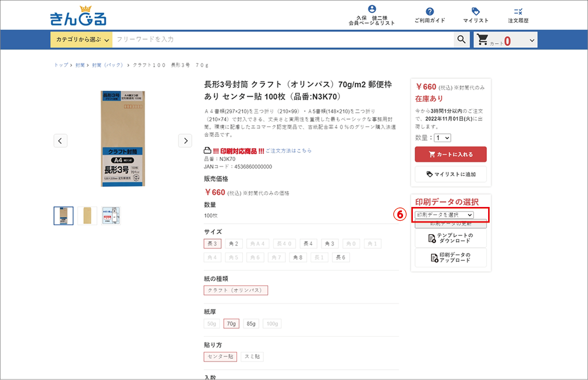
Task: Select the 85g paper thickness option
Action: pyautogui.click(x=251, y=324)
